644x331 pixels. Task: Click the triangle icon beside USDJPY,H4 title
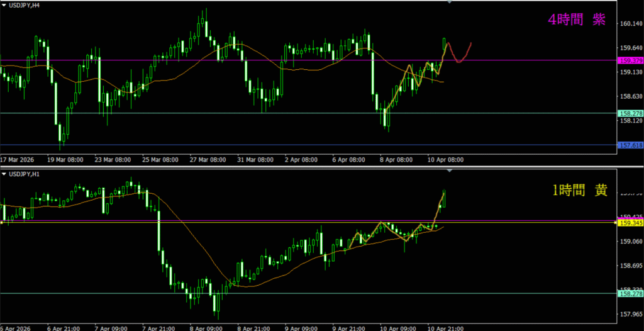pyautogui.click(x=3, y=4)
